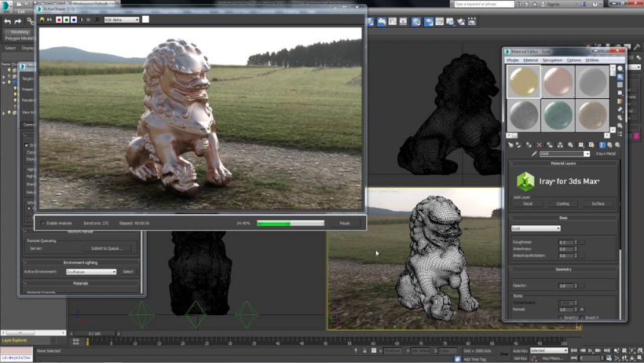This screenshot has width=644, height=363.
Task: Click the delete material red X icon
Action: coord(539,145)
